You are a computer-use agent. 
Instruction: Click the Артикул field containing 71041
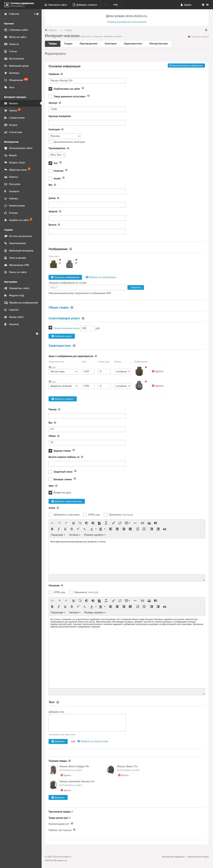click(x=87, y=109)
